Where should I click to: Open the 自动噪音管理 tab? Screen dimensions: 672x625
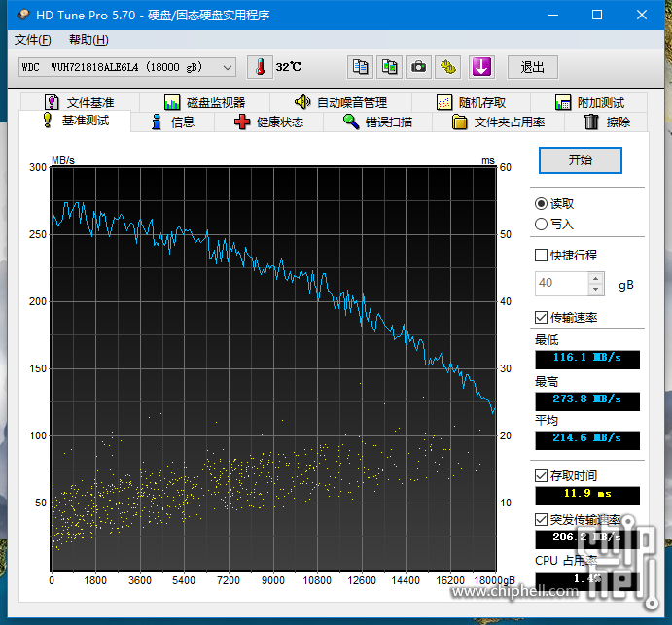[340, 102]
